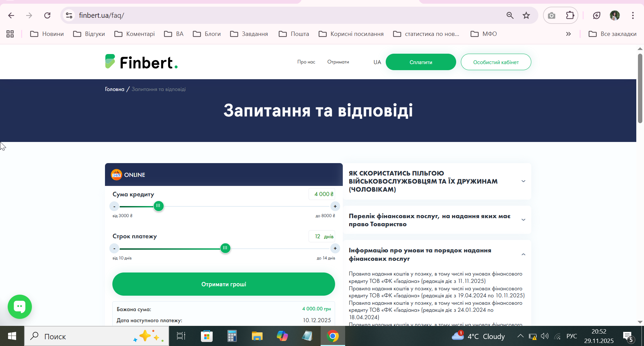Viewport: 644px width, 346px height.
Task: Open the Windows Start menu
Action: click(12, 336)
